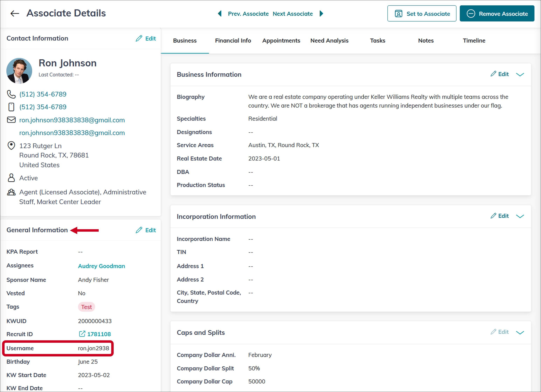Select the Birthday value June 25

tap(88, 362)
